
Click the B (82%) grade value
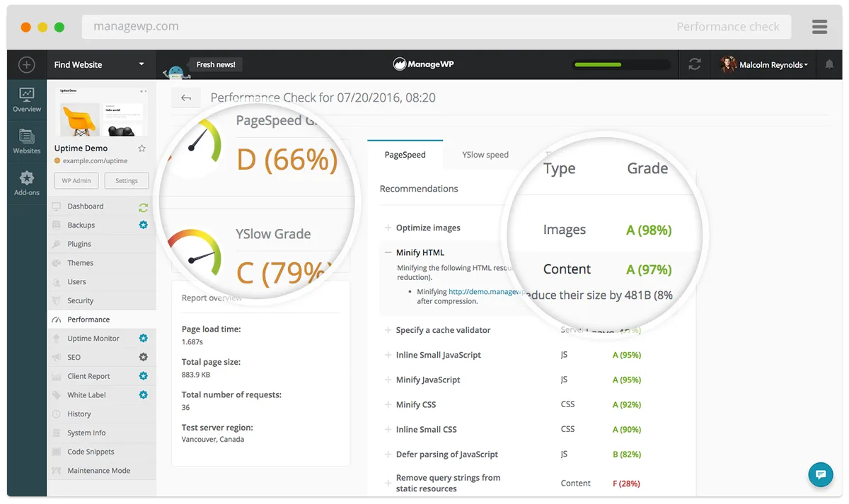click(x=627, y=454)
